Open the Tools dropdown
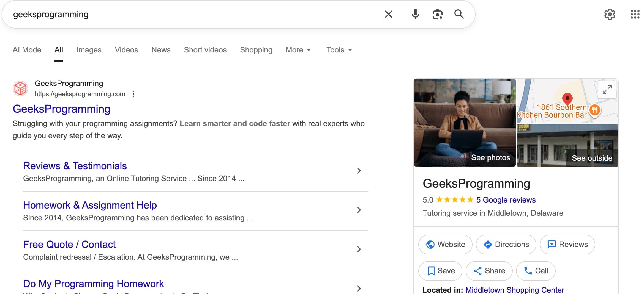This screenshot has height=294, width=644. 339,50
